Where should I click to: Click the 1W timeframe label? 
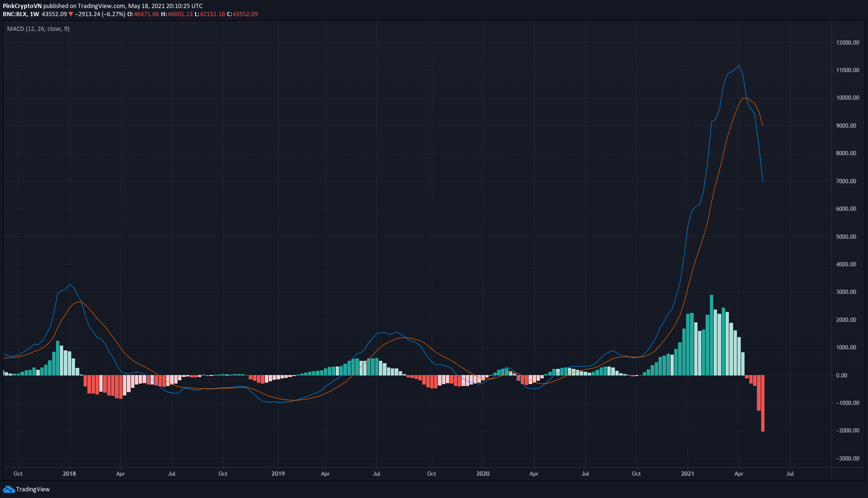coord(34,14)
